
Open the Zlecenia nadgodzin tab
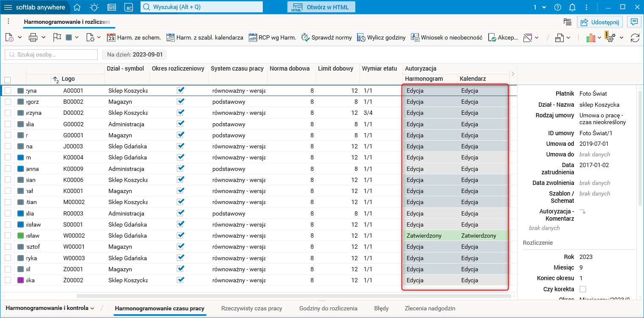[430, 308]
